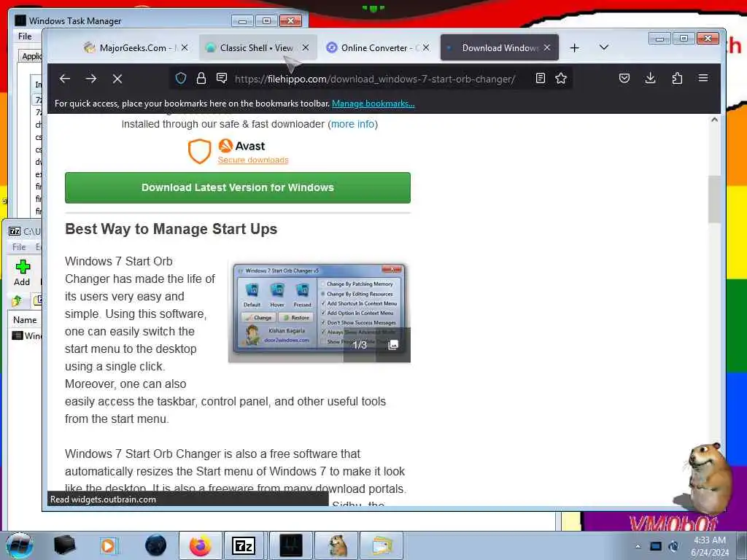Open the Manage bookmarks link
Screen dimensions: 747x560
[373, 104]
